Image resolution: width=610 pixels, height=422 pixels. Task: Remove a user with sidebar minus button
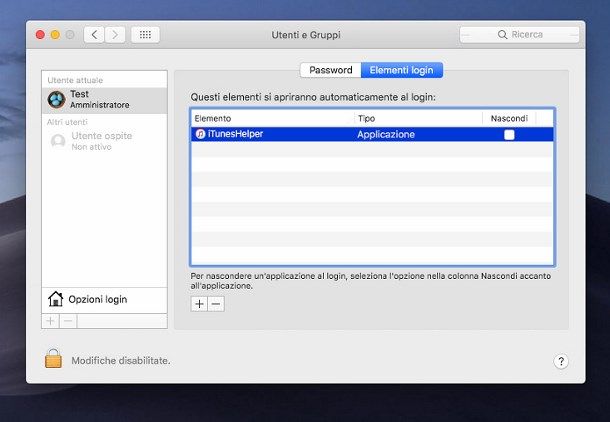[68, 321]
